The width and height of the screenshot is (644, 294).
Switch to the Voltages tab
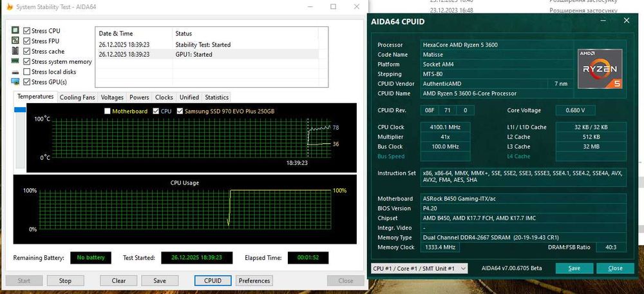[112, 97]
